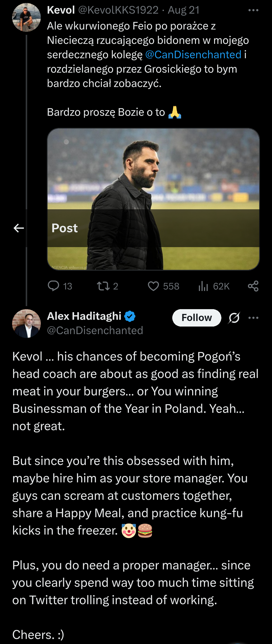Tap the Aug 21 post timestamp
The image size is (272, 644).
(x=184, y=10)
